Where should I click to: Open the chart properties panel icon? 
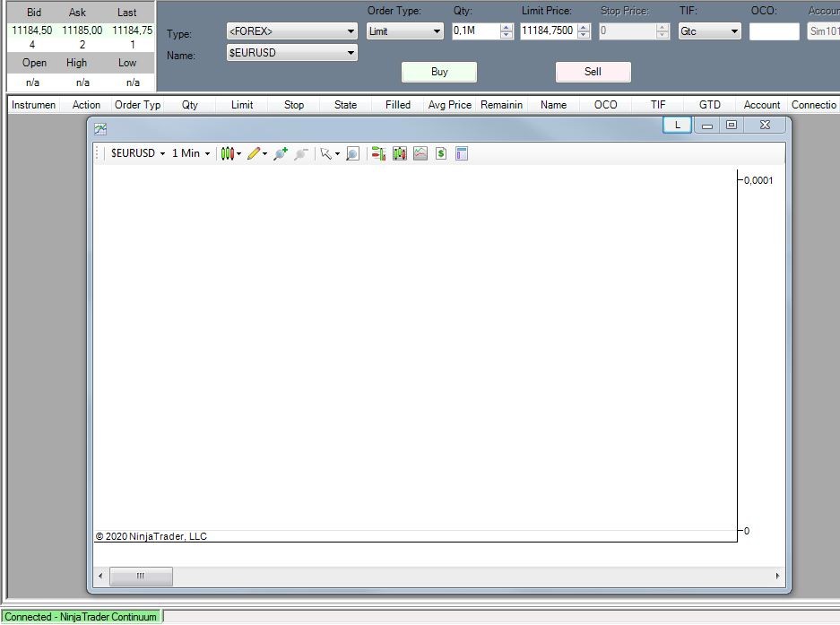(462, 154)
